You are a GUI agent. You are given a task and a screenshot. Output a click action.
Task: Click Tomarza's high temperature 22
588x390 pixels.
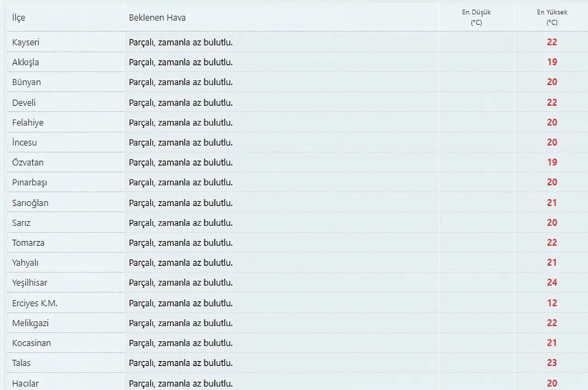(x=552, y=243)
